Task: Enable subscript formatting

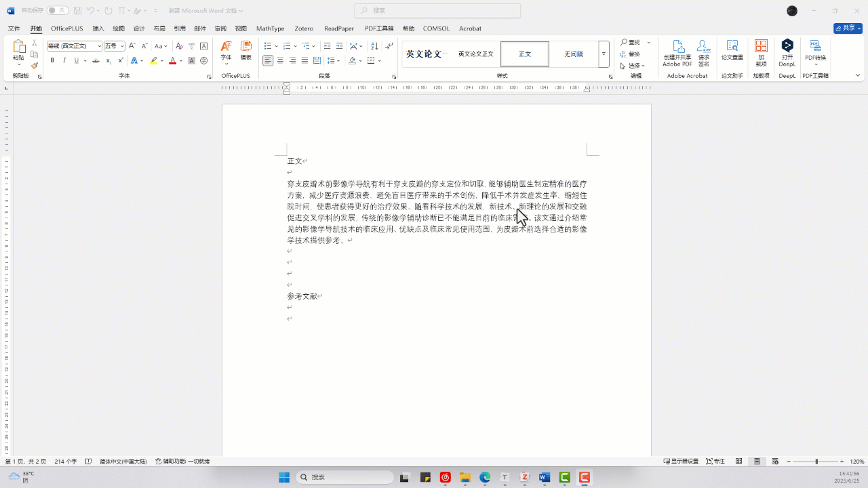Action: click(108, 60)
